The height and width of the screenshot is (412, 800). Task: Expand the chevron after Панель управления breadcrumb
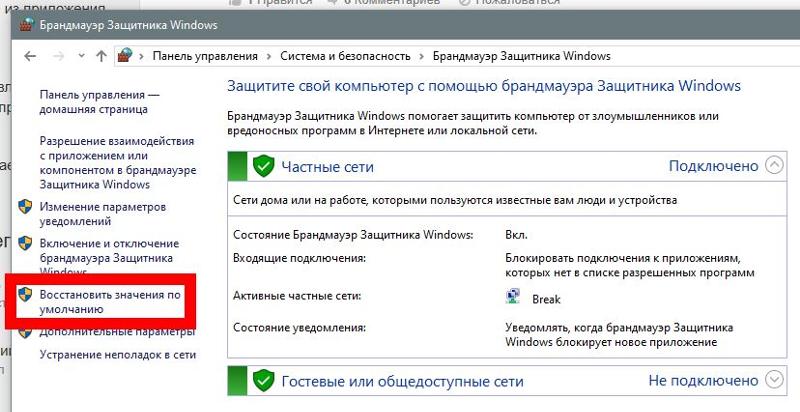[269, 56]
